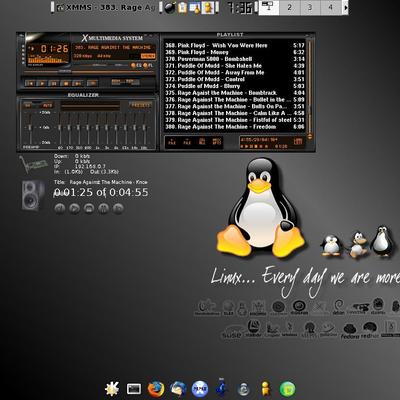Screen dimensions: 400x400
Task: Open the playlist Add File menu button
Action: (172, 142)
